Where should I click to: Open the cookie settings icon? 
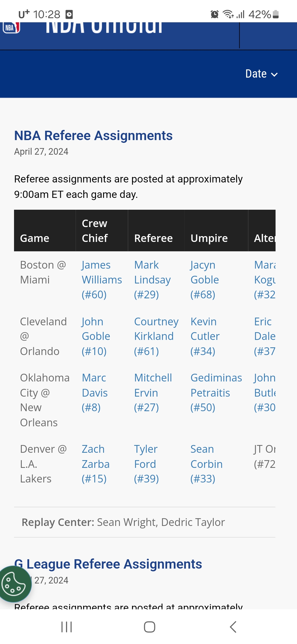click(13, 584)
